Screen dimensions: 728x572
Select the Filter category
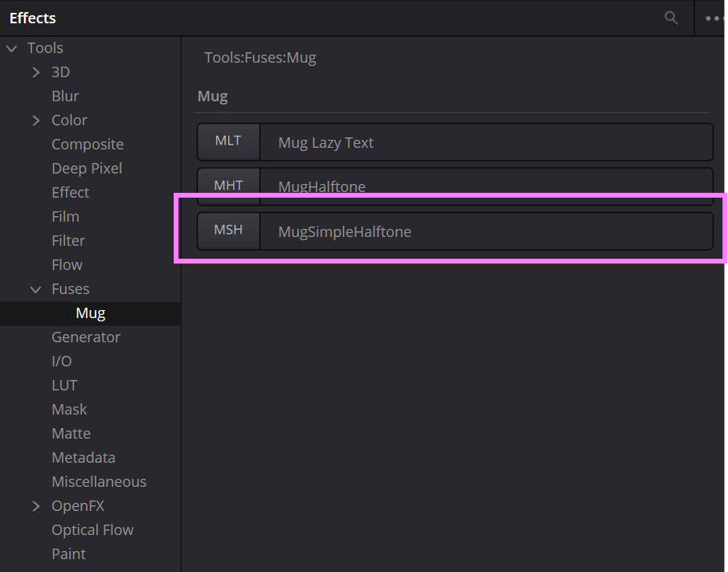click(x=68, y=241)
